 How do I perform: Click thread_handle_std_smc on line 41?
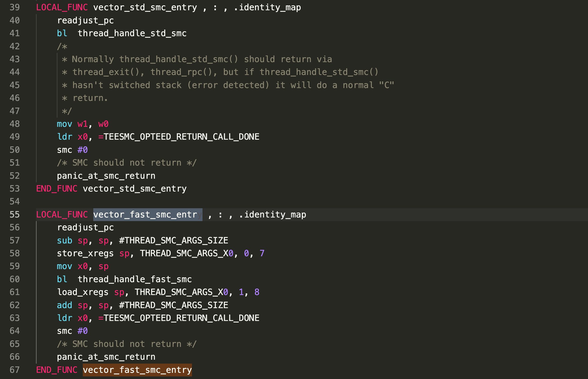point(132,33)
